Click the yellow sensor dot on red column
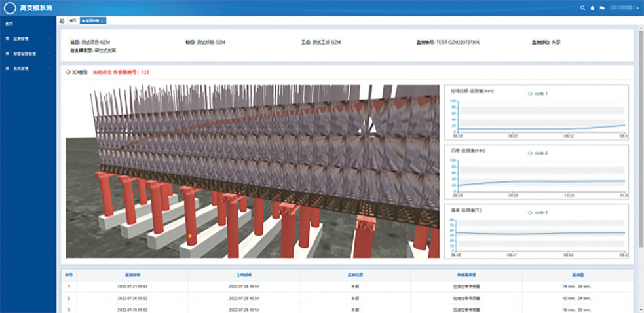Viewport: 644px width, 313px height. [190, 236]
